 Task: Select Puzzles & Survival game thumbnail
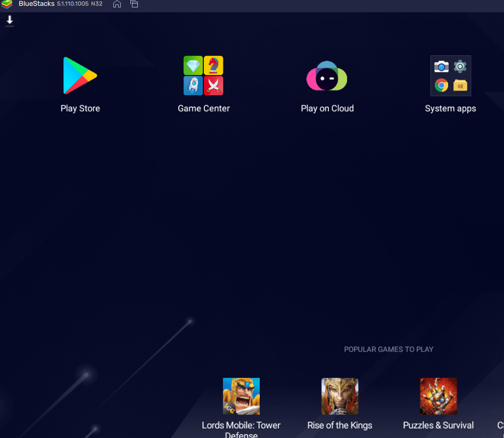[x=438, y=396]
